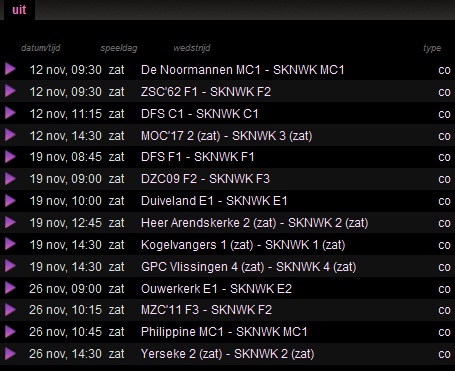This screenshot has height=371, width=455.
Task: Click the arrow next to Ouwerkerk E1 match
Action: pos(10,288)
